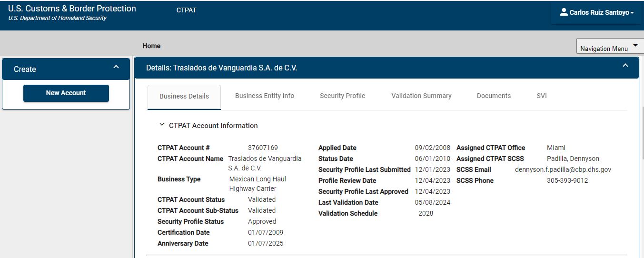Switch to the SVI tab
This screenshot has height=258, width=644.
542,96
